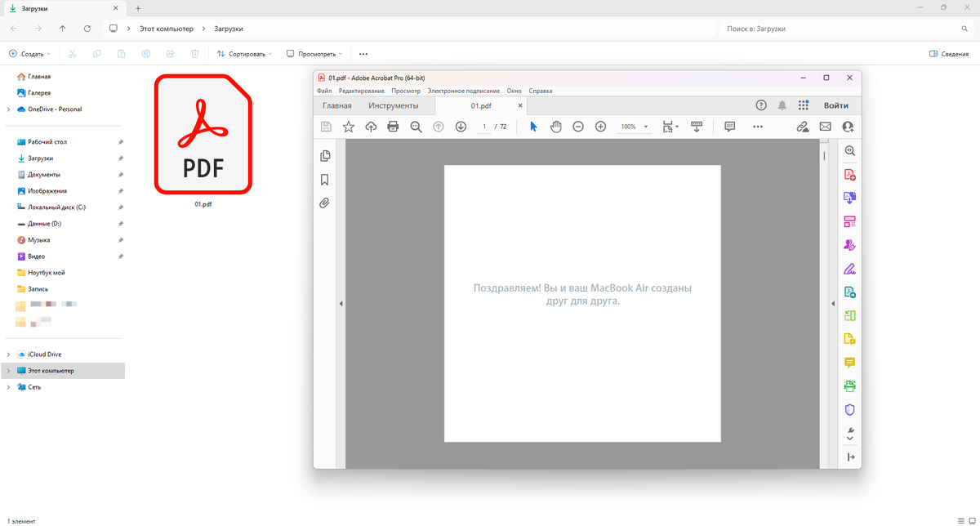Go up one folder in Explorer
This screenshot has width=980, height=526.
(x=63, y=29)
